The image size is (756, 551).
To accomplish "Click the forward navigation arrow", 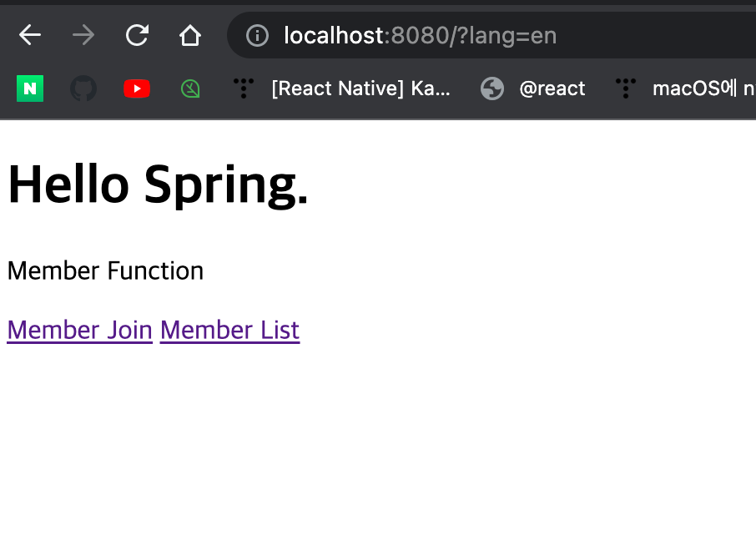I will [x=83, y=35].
